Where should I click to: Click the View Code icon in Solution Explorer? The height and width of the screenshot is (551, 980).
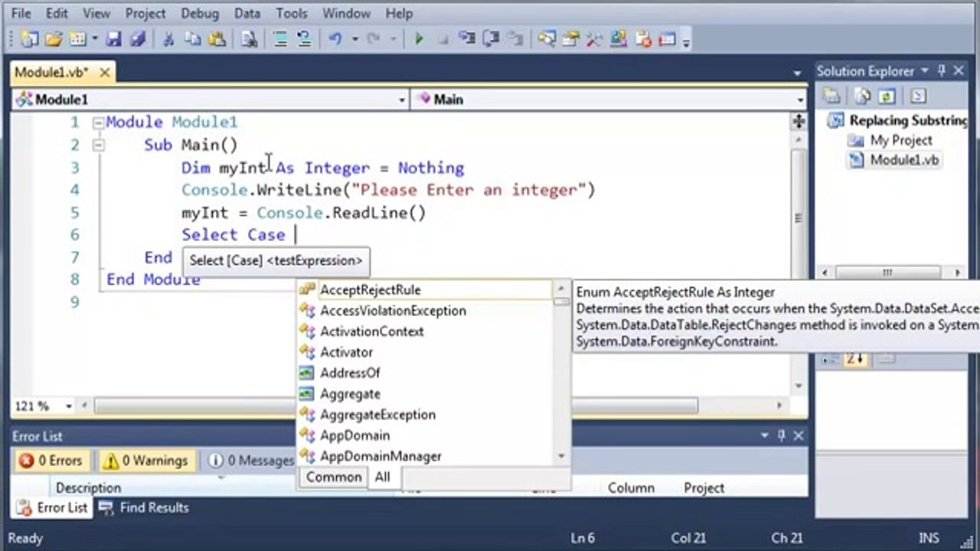pos(918,96)
